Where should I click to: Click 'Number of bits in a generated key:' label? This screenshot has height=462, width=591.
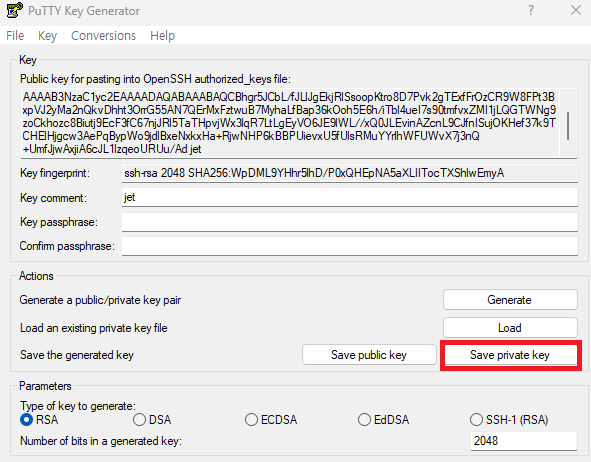[x=101, y=441]
